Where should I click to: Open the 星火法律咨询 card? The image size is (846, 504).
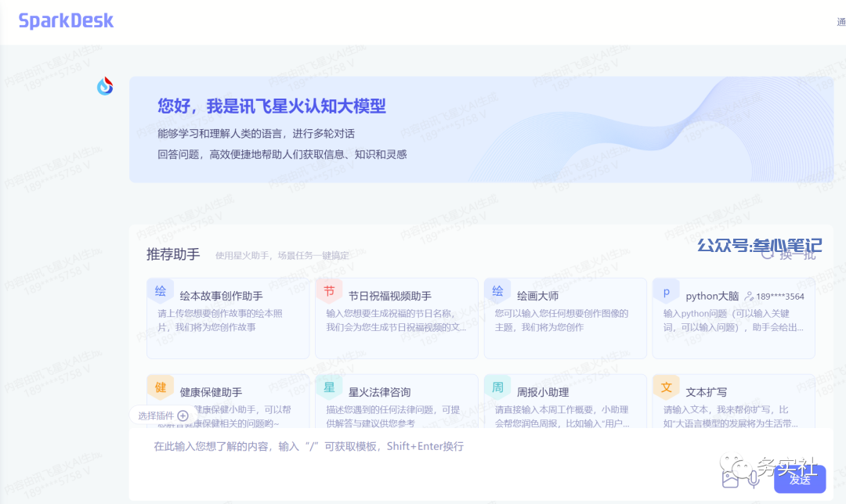(396, 401)
